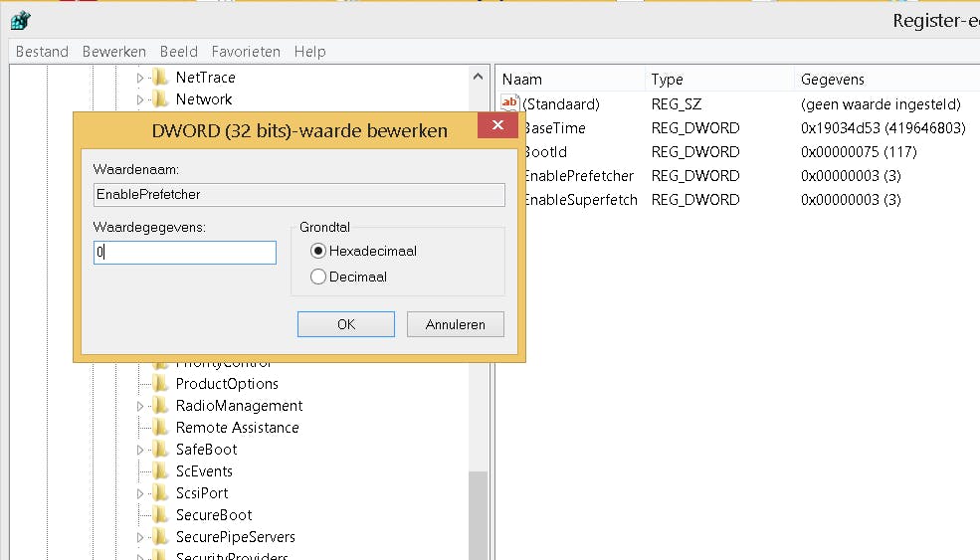Click the (geen waarde ingesteld) cell
The image size is (980, 560).
(x=881, y=103)
